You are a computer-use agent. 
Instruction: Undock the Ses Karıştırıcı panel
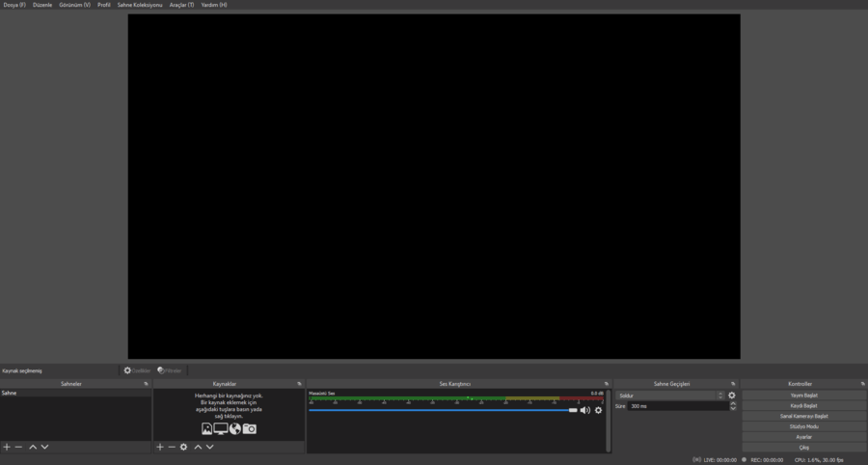point(607,384)
